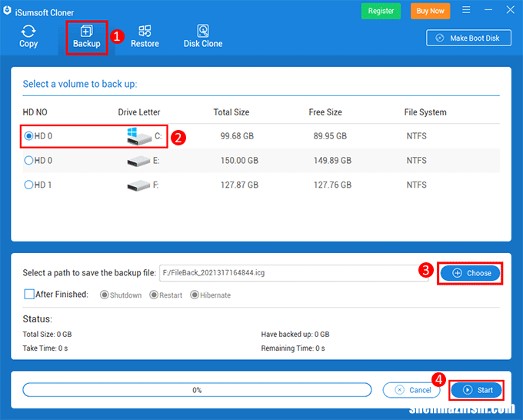Click the 89.95 GB free size cell
This screenshot has height=420, width=523.
(x=330, y=136)
